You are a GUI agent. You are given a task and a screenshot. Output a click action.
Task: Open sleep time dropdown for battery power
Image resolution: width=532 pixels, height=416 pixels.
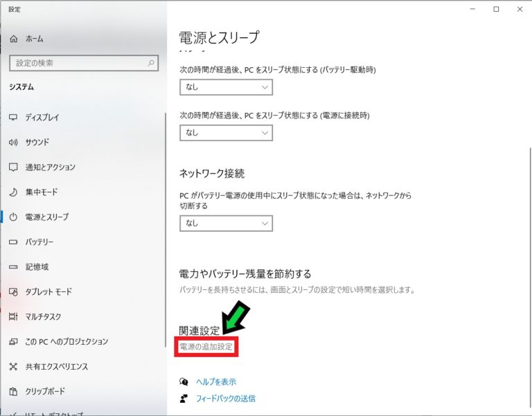pos(226,87)
